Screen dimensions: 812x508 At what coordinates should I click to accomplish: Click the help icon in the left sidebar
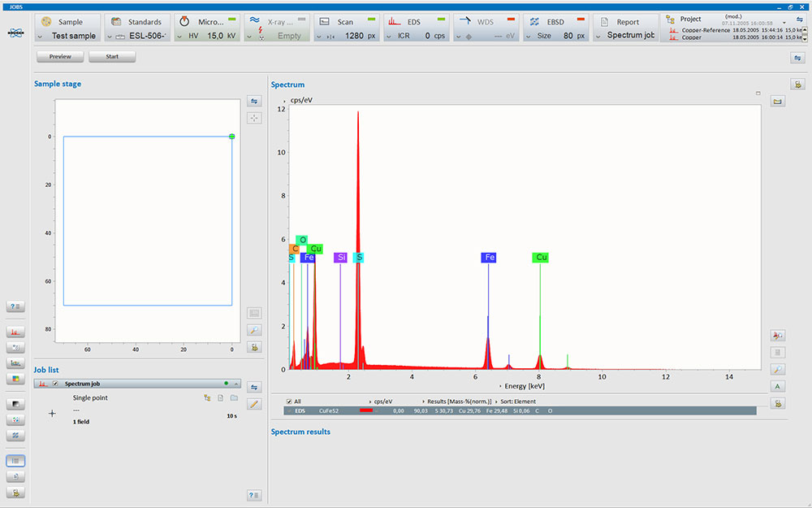point(15,306)
